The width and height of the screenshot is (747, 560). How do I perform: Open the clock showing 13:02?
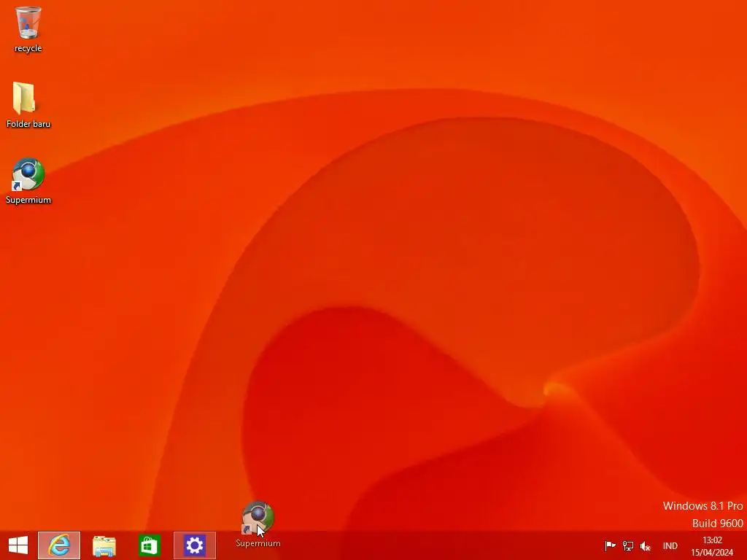pos(712,546)
